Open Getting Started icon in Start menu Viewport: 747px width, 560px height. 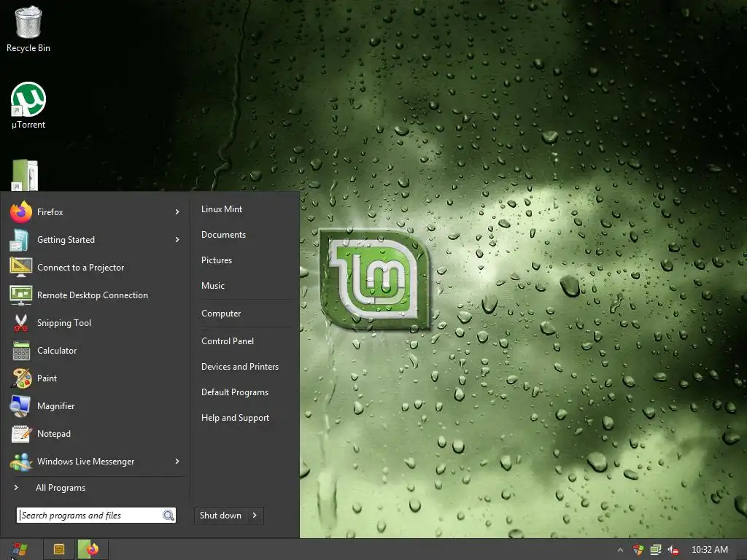pos(20,239)
